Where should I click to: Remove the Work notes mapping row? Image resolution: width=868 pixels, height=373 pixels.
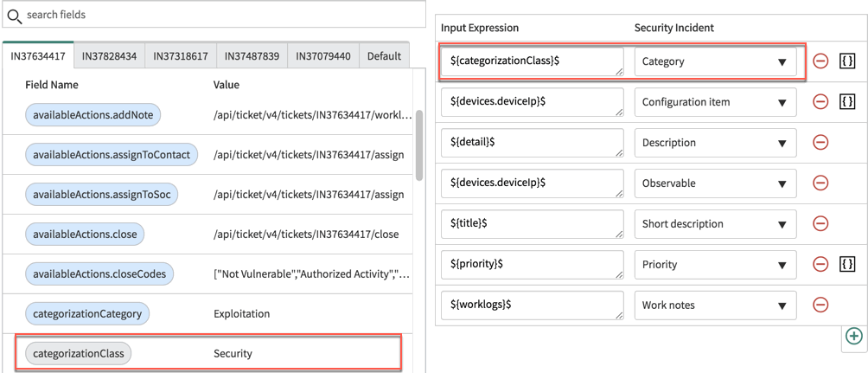pos(820,305)
